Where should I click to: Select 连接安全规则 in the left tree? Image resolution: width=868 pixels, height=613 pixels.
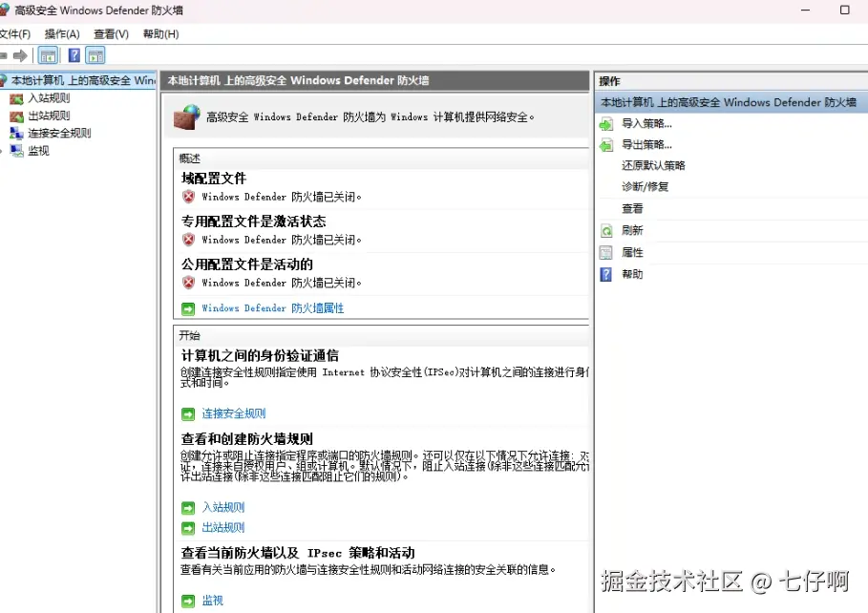click(x=59, y=134)
